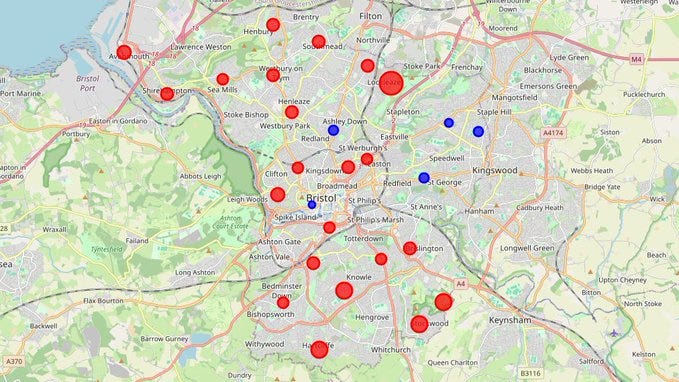
Task: Click the red marker at Avonmouth
Action: 124,52
